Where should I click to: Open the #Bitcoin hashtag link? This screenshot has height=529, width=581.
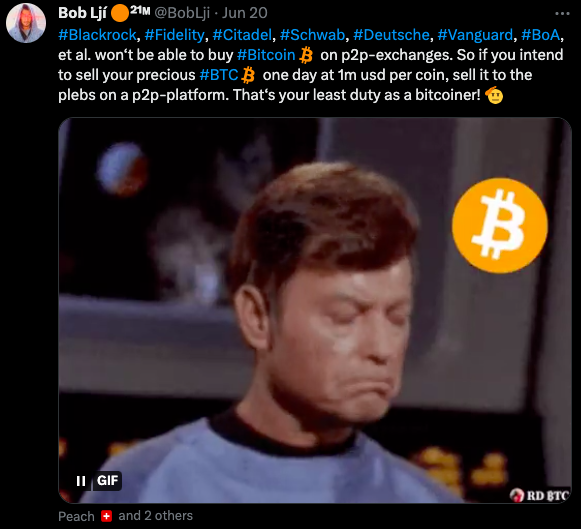(x=266, y=55)
